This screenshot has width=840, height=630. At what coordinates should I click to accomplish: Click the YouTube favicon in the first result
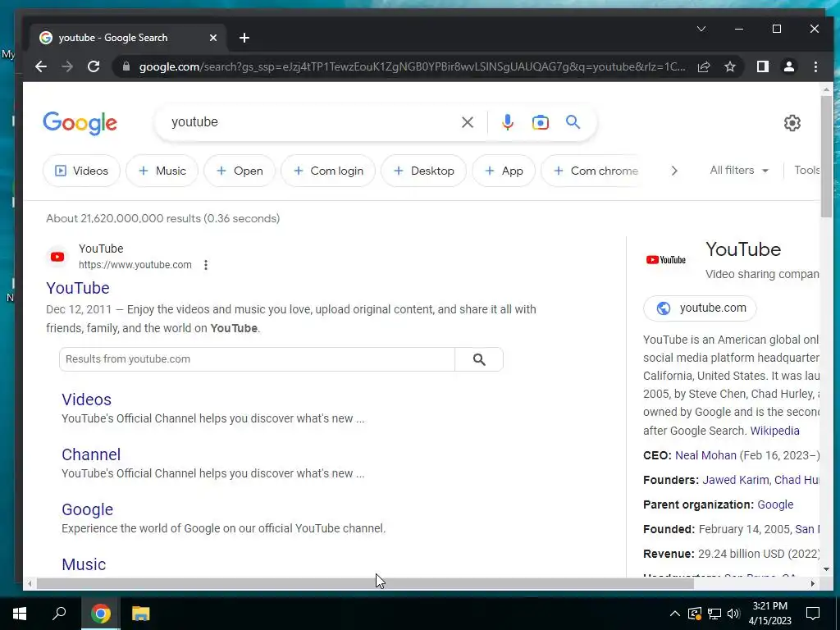(x=57, y=257)
